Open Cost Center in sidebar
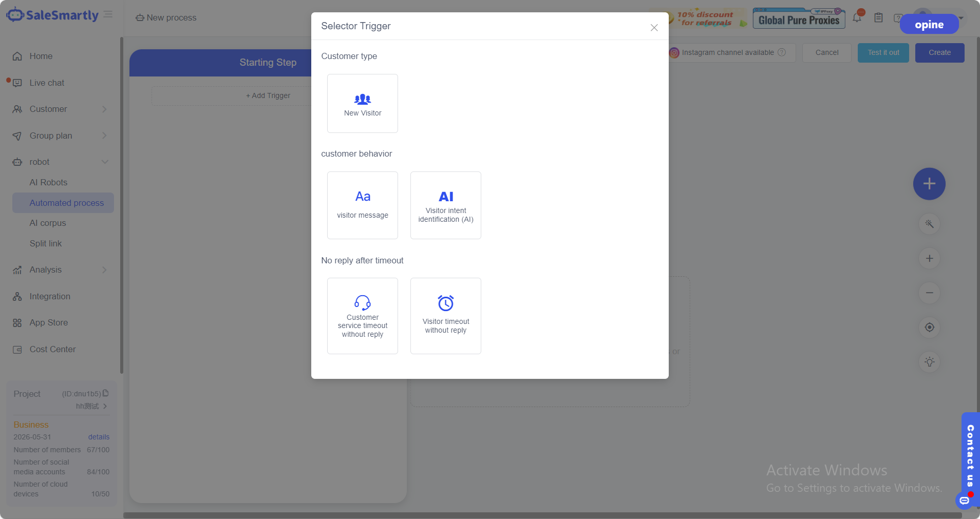Image resolution: width=980 pixels, height=519 pixels. point(52,349)
